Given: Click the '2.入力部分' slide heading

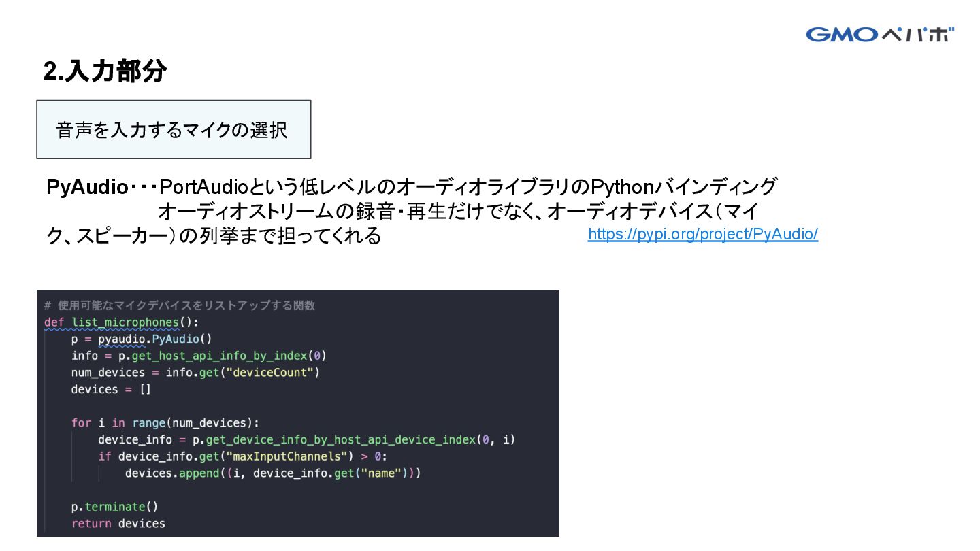Looking at the screenshot, I should [x=105, y=71].
